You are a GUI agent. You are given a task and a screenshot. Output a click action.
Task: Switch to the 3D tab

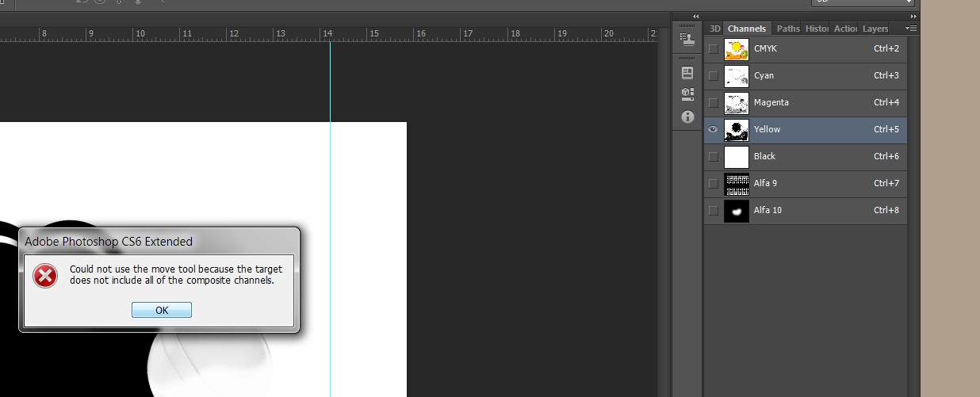click(714, 29)
